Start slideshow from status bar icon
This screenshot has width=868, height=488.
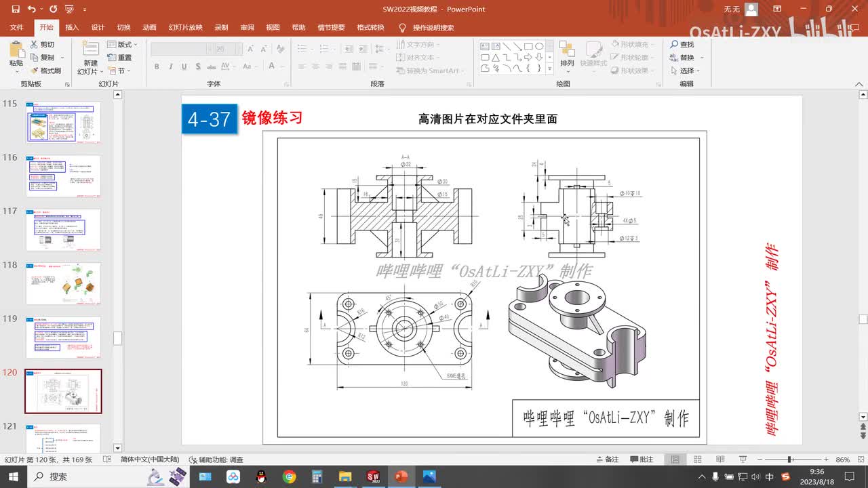[x=743, y=460]
